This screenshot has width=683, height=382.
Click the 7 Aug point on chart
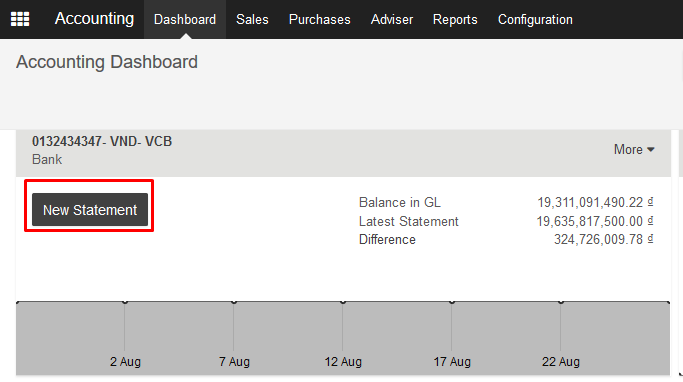pyautogui.click(x=234, y=301)
